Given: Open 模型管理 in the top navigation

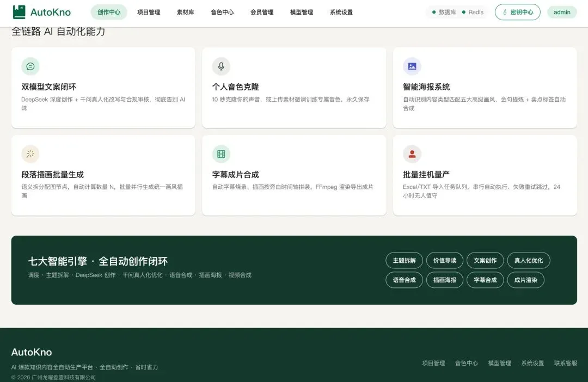Looking at the screenshot, I should tap(302, 12).
